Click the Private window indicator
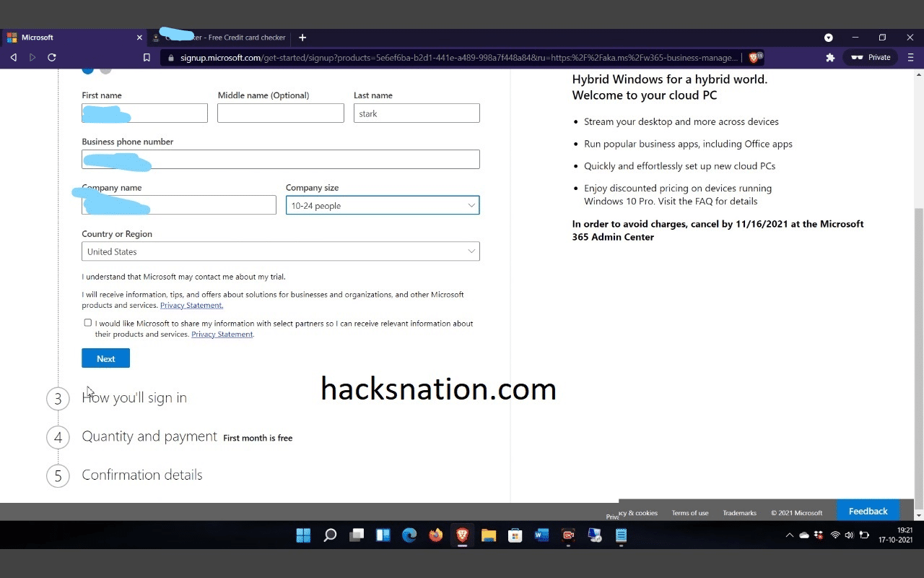 point(871,57)
